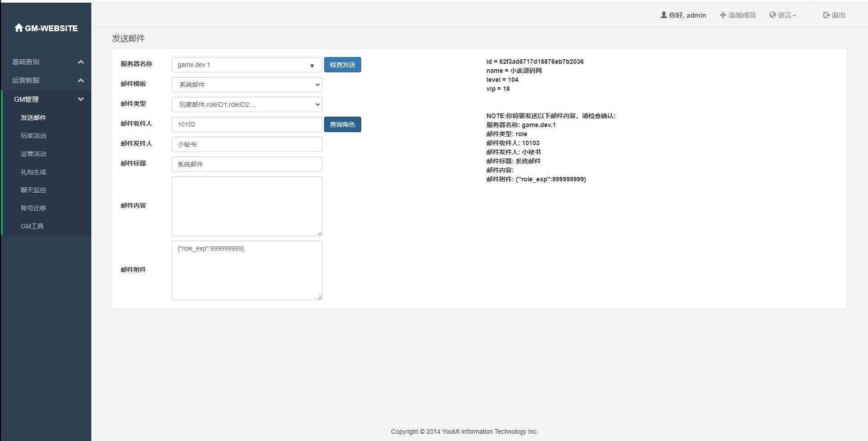Click the user icon next to admin

pyautogui.click(x=664, y=15)
